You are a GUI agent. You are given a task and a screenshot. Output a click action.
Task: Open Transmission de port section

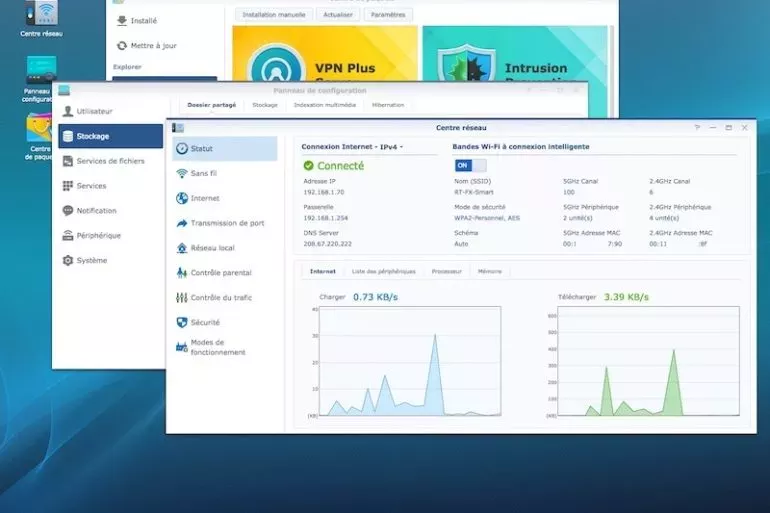(225, 223)
